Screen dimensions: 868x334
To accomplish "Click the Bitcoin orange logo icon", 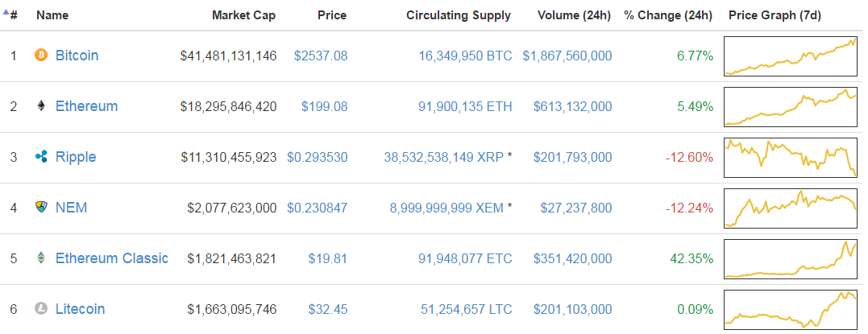I will pos(41,56).
